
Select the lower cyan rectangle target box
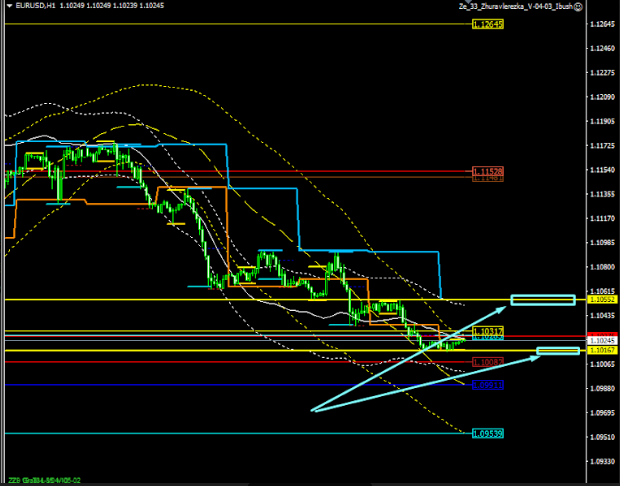(558, 350)
